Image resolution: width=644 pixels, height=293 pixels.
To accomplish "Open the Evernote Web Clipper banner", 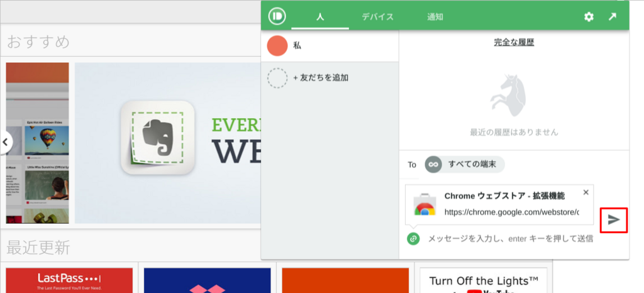I will coord(168,143).
